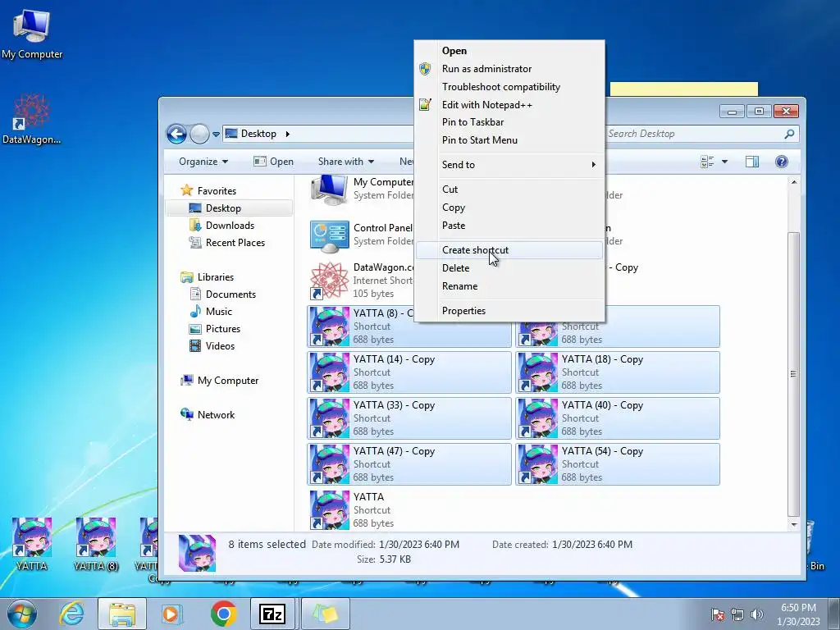This screenshot has width=840, height=630.
Task: Launch Chrome from taskbar
Action: point(223,614)
